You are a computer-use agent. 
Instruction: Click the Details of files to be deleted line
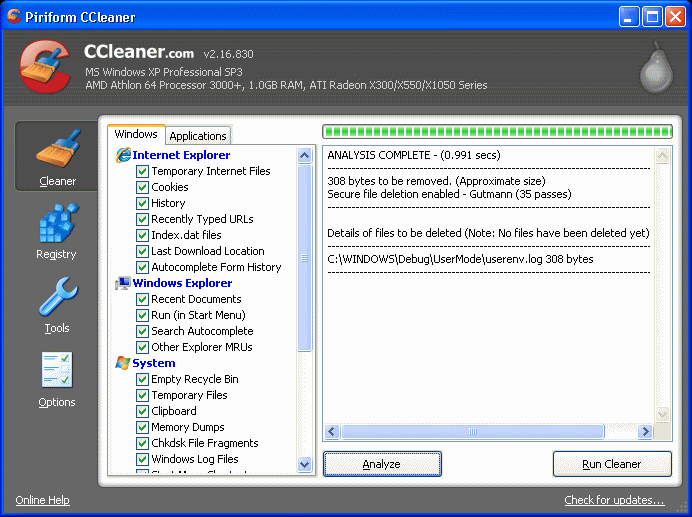point(488,233)
